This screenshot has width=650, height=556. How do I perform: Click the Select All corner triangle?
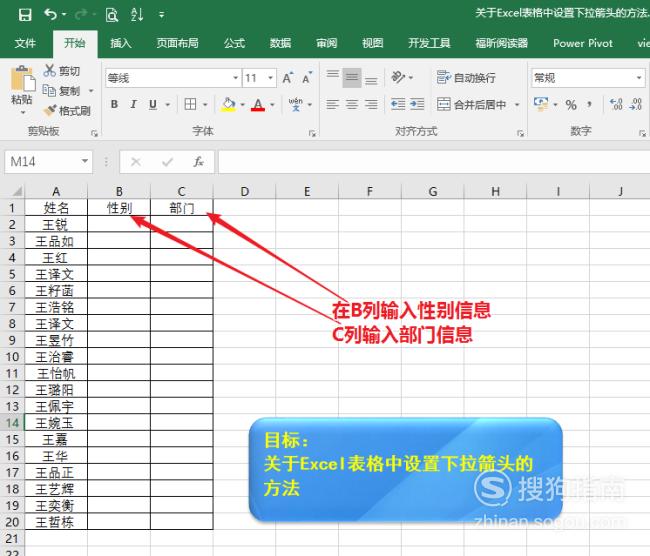(x=17, y=191)
